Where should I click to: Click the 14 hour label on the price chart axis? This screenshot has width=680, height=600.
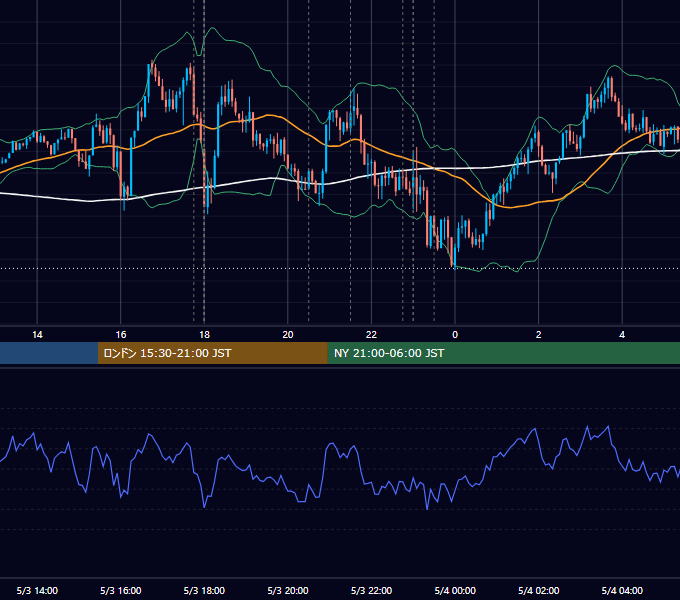37,335
